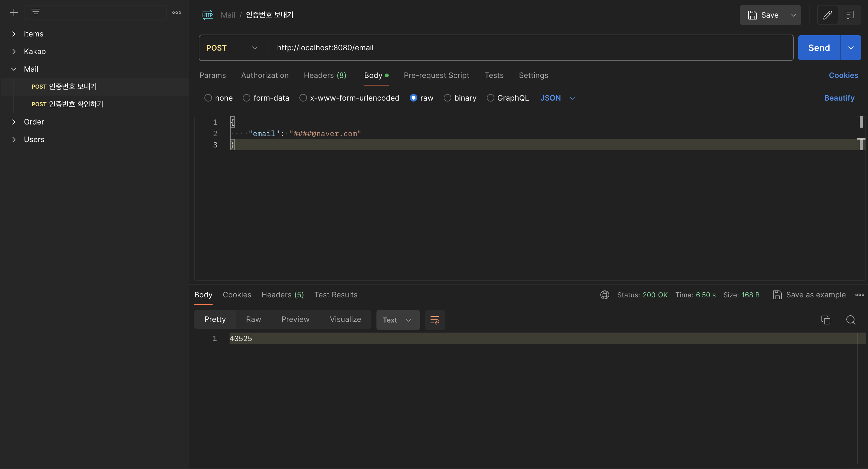The width and height of the screenshot is (868, 469).
Task: Choose the binary radio option
Action: (x=448, y=98)
